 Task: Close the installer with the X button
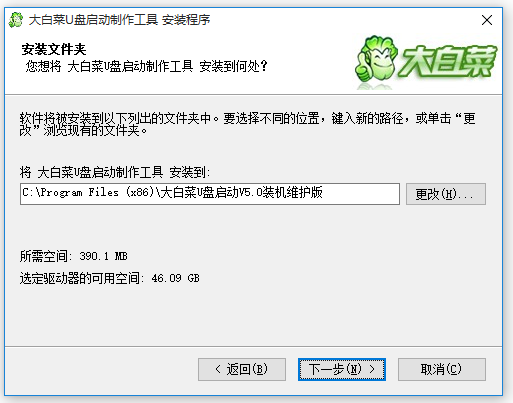(487, 20)
